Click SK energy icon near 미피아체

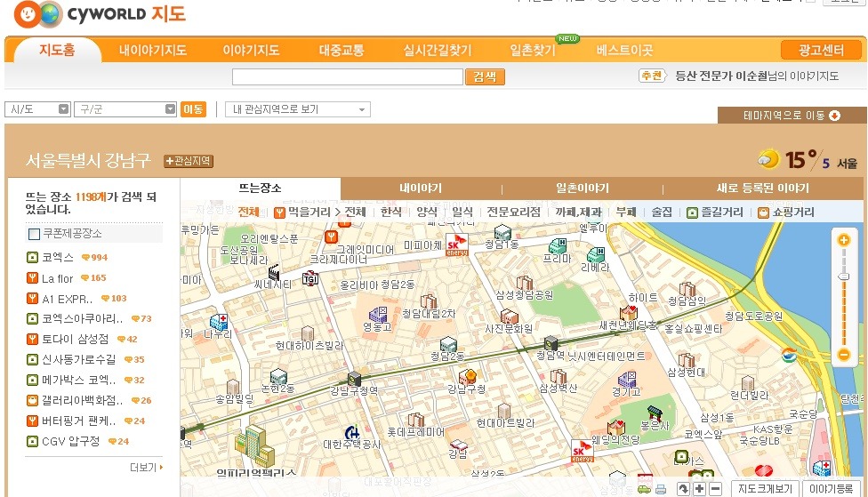[x=457, y=244]
